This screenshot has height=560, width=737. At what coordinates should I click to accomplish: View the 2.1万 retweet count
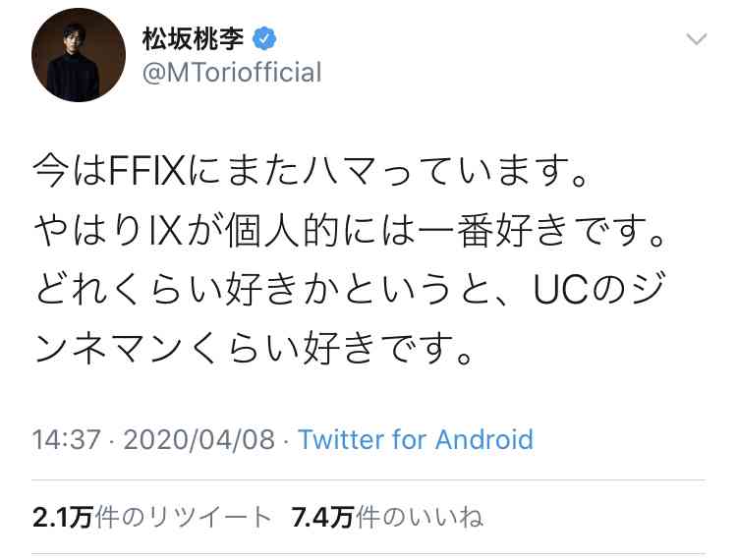coord(62,518)
